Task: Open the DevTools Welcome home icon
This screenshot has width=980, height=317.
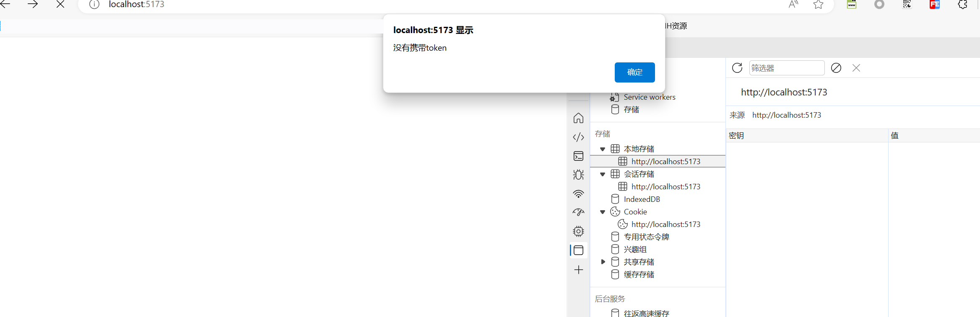Action: [x=578, y=118]
